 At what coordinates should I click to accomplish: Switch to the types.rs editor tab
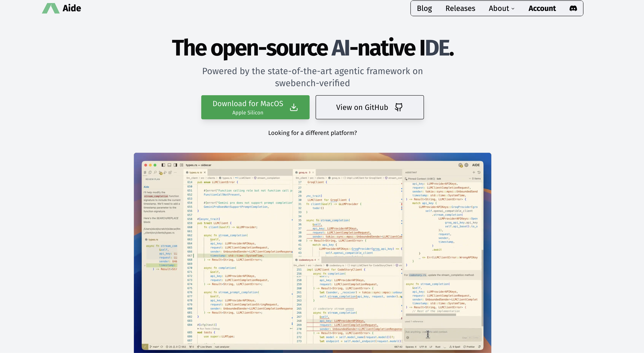pos(196,172)
